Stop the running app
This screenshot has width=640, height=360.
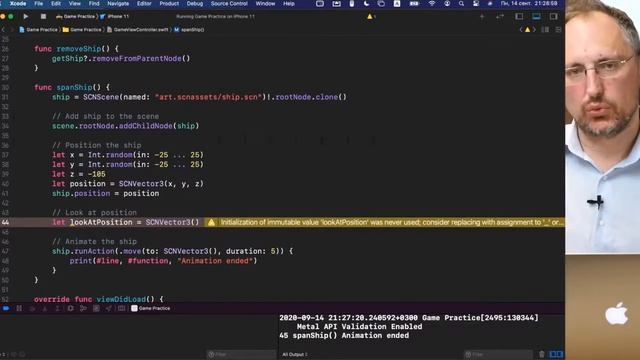tap(43, 17)
